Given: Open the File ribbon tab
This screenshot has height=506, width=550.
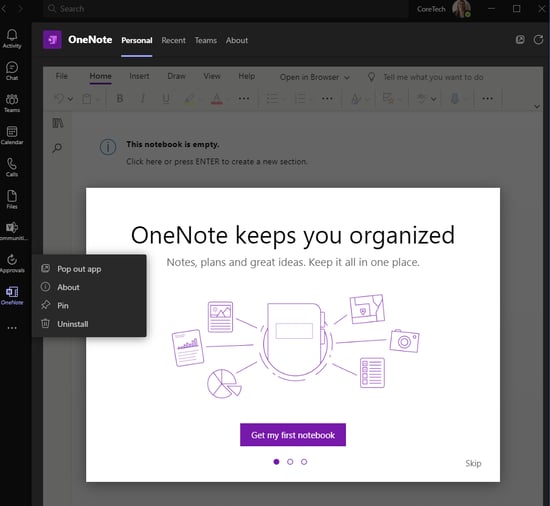Looking at the screenshot, I should tap(62, 76).
